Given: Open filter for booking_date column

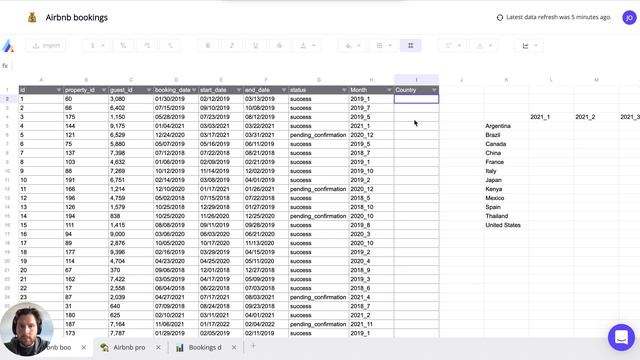Looking at the screenshot, I should point(194,90).
